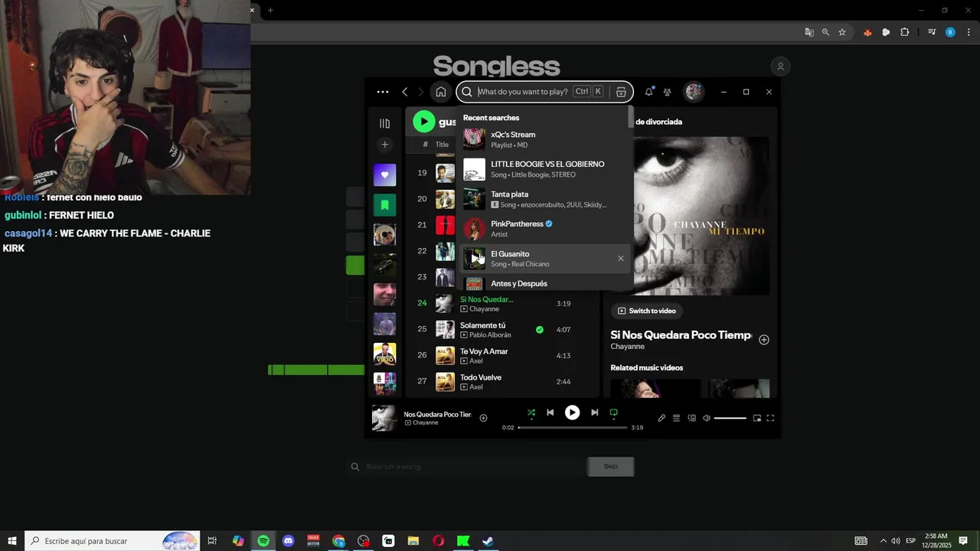
Task: Open Chrome translate icon
Action: click(809, 32)
